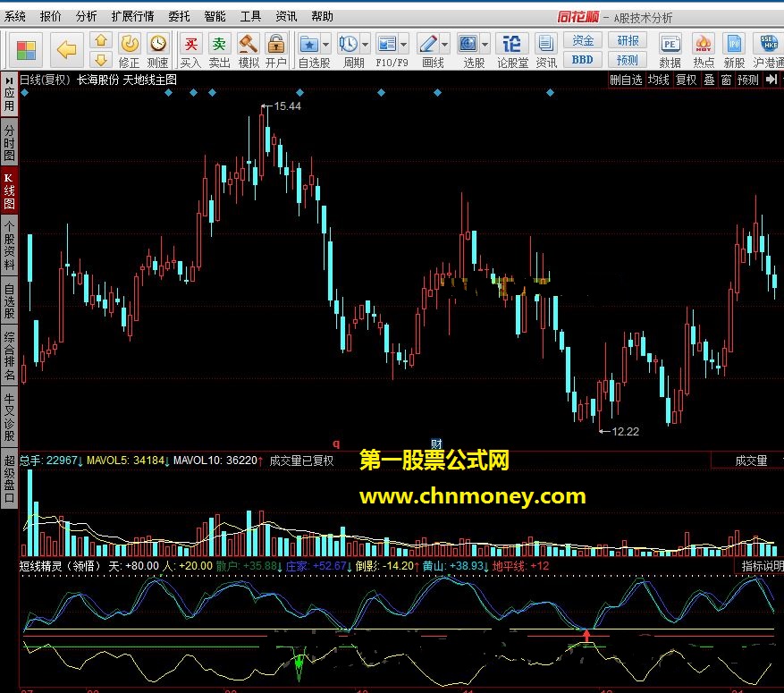Open the 买入 buy order icon
Viewport: 784px width, 693px height.
click(x=190, y=50)
